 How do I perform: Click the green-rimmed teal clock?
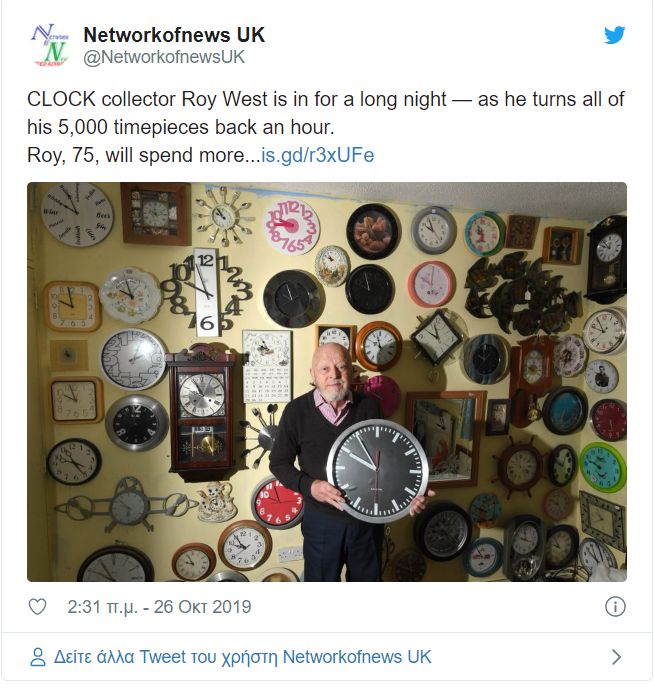pyautogui.click(x=602, y=467)
